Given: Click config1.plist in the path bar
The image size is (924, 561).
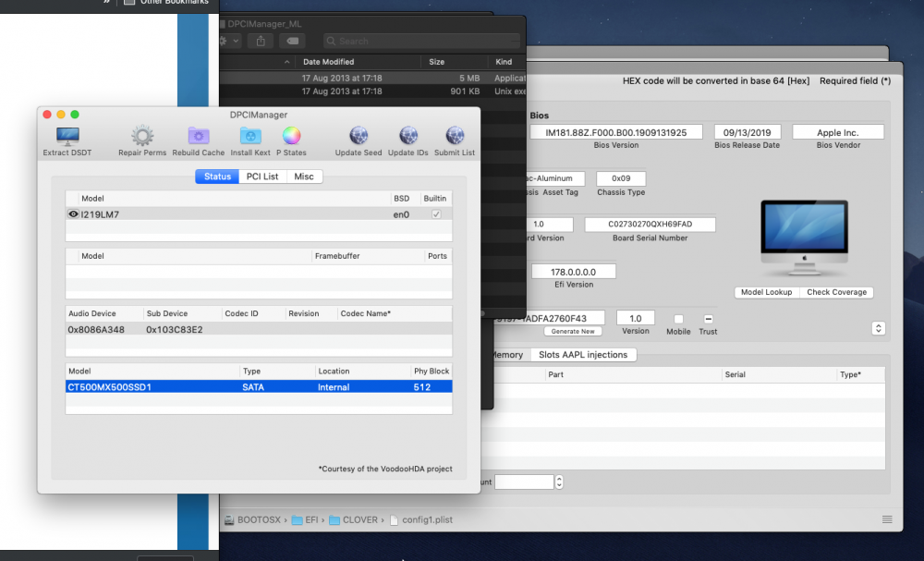Looking at the screenshot, I should [x=420, y=519].
